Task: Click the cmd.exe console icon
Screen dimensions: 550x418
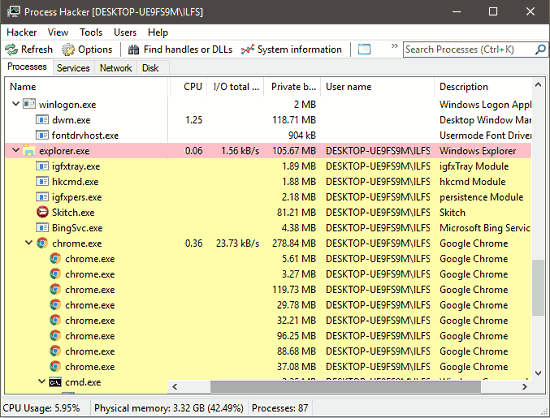Action: pos(55,382)
